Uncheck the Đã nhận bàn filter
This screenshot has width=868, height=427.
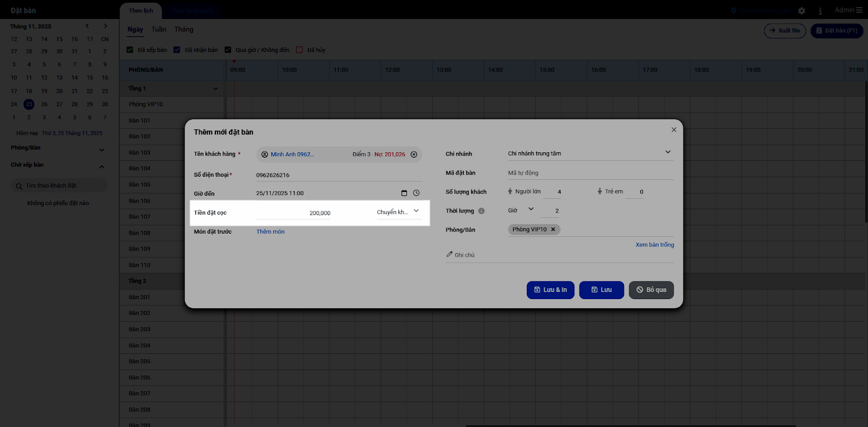[x=177, y=50]
